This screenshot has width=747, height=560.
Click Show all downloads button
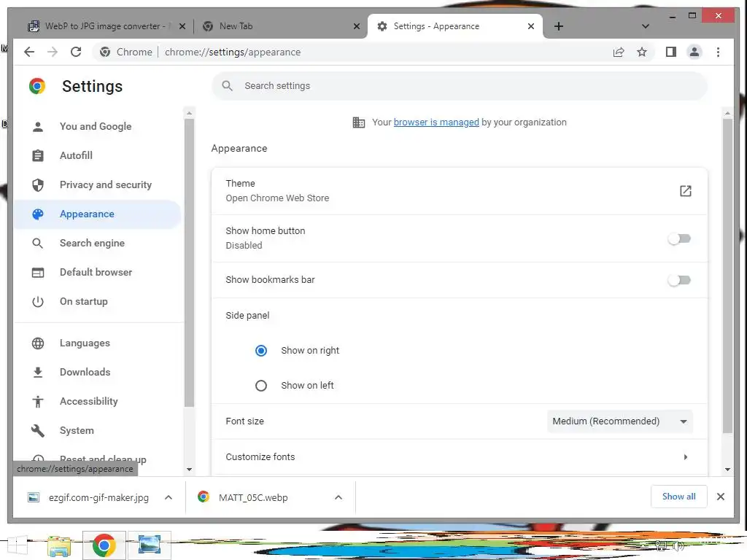pyautogui.click(x=678, y=497)
